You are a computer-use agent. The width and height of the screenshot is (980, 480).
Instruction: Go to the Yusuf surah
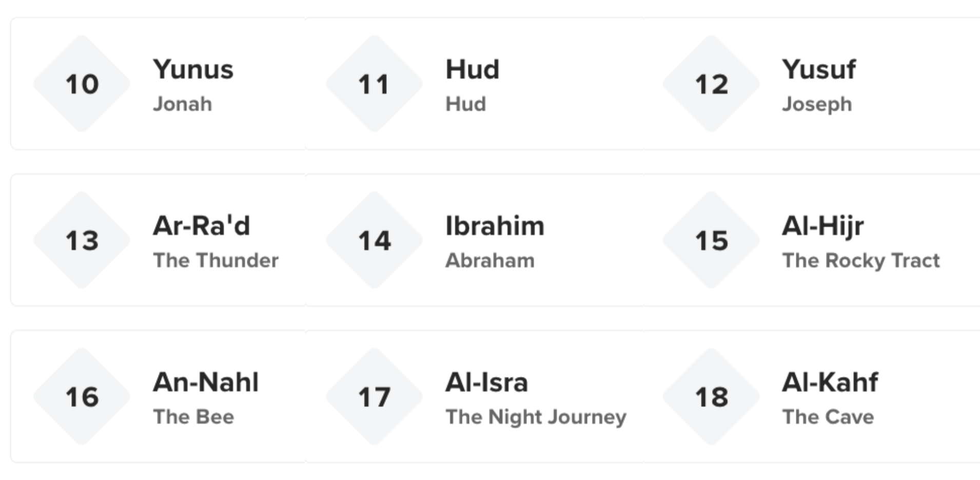[x=818, y=69]
